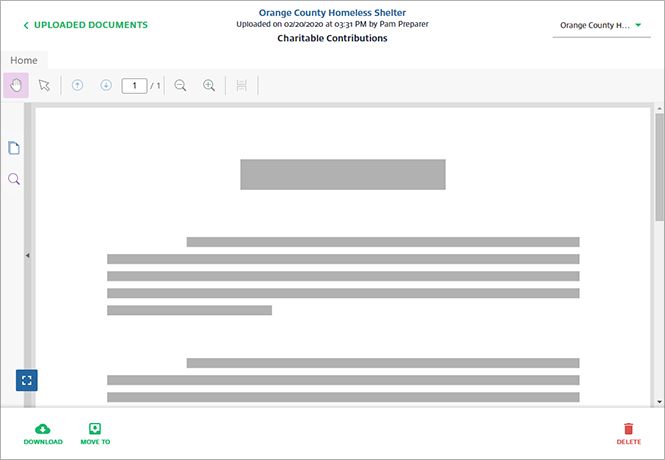Toggle full screen view button
The width and height of the screenshot is (665, 460).
point(27,380)
